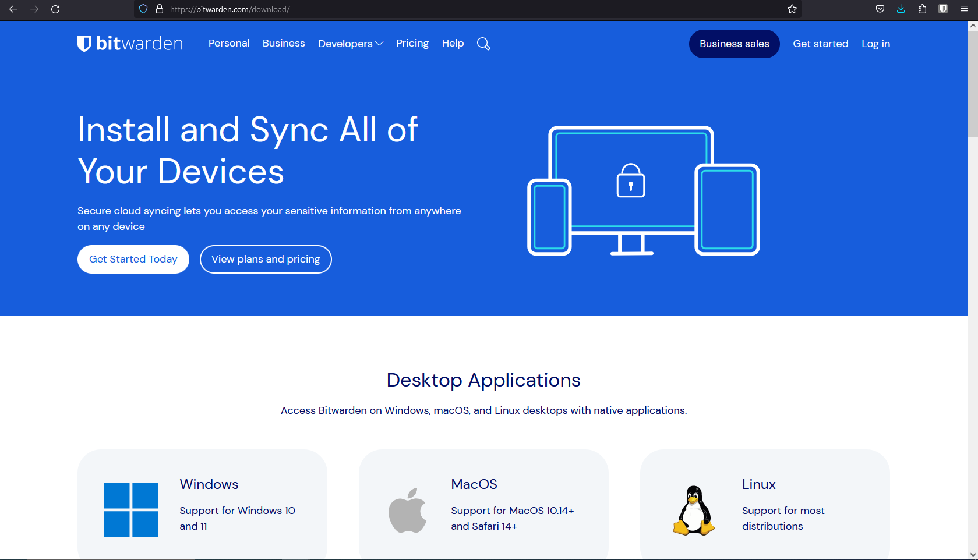Click the devices lock illustration

(x=644, y=191)
